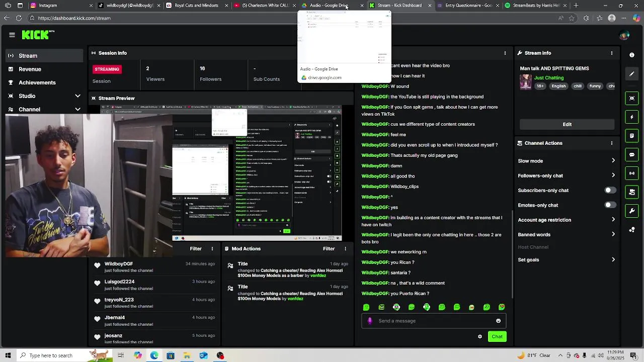
Task: Click WildboyDGF follower entry
Action: (155, 267)
